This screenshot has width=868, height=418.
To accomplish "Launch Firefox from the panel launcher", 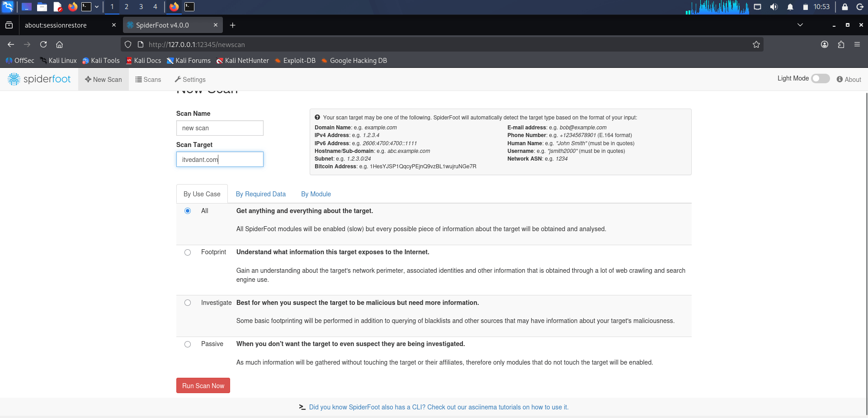I will click(72, 7).
